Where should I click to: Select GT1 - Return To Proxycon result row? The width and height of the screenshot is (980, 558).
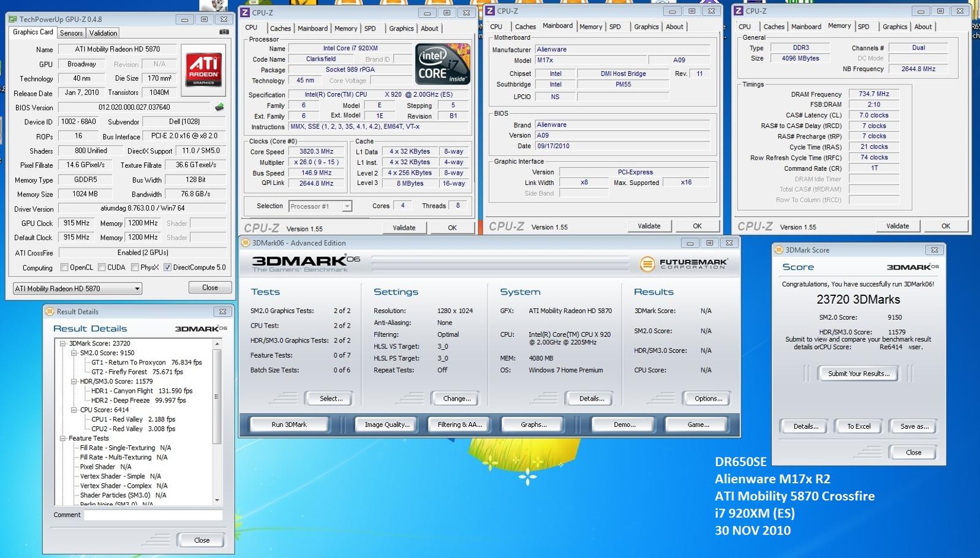tap(146, 363)
